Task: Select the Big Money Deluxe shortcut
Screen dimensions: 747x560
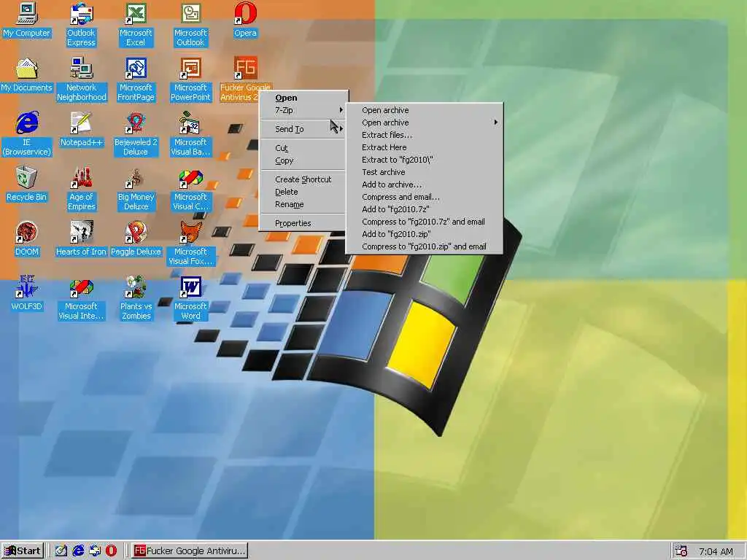Action: (136, 189)
